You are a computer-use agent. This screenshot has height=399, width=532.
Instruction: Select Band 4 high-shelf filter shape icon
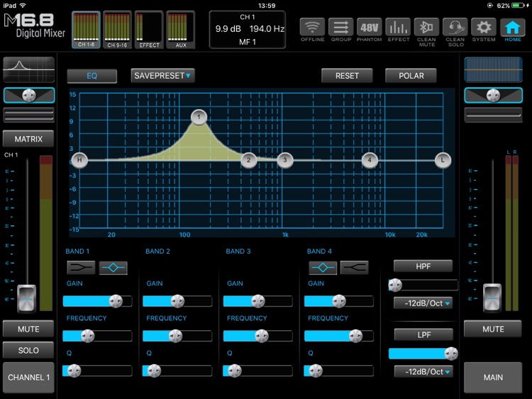[x=354, y=267]
